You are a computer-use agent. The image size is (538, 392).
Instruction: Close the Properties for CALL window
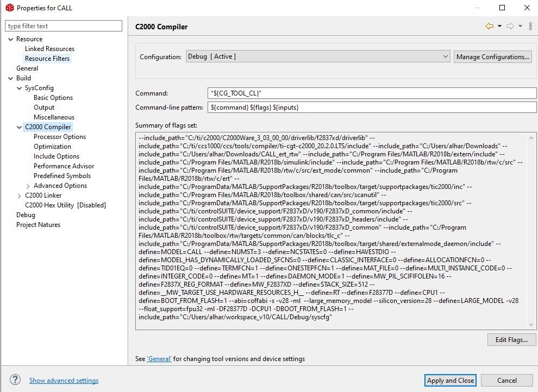[527, 8]
